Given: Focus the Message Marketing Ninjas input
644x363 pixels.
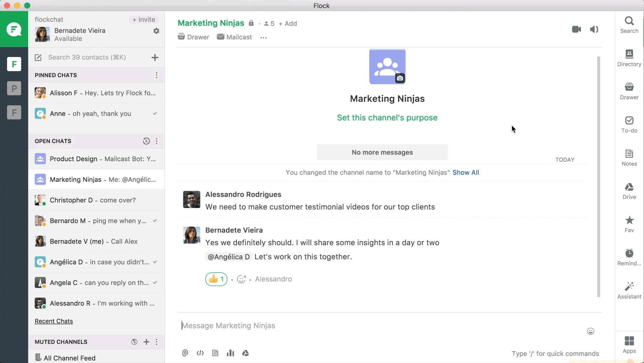Looking at the screenshot, I should click(x=382, y=326).
